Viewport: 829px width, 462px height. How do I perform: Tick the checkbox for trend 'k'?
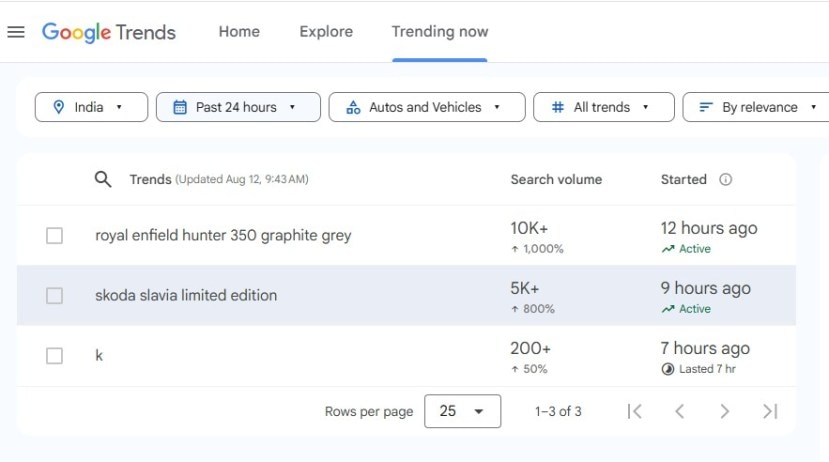(54, 356)
